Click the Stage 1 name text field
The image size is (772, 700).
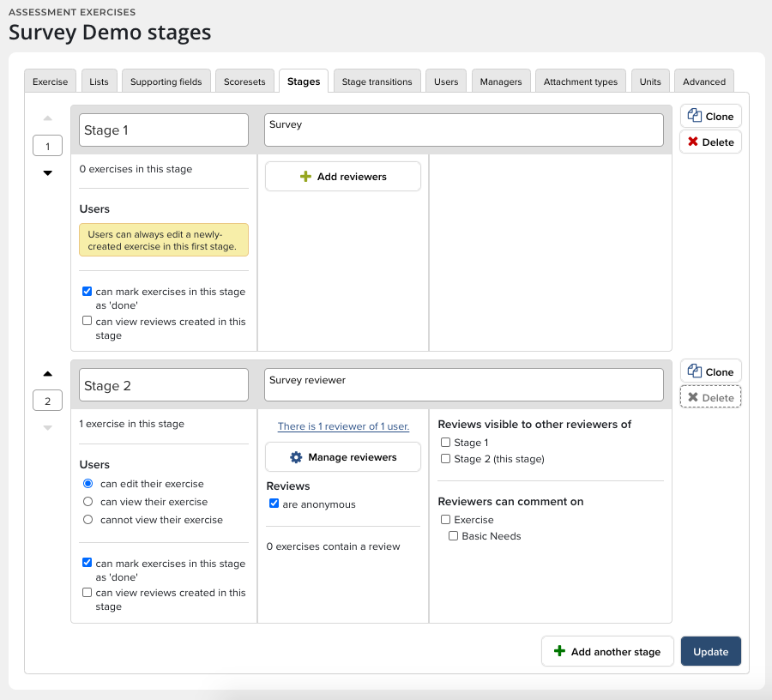pos(163,130)
